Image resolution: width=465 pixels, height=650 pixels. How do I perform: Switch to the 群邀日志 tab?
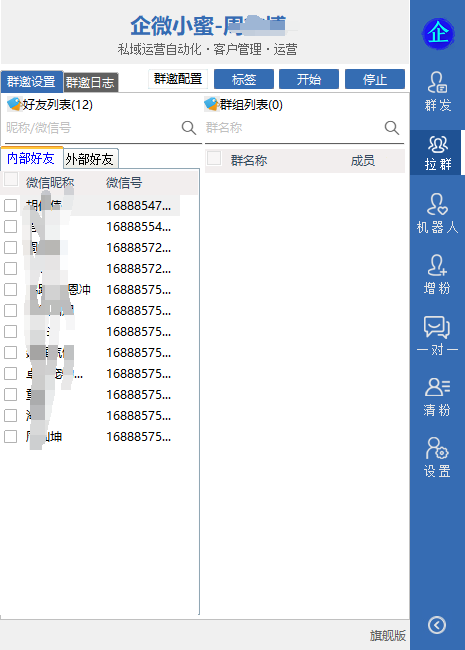[x=90, y=82]
